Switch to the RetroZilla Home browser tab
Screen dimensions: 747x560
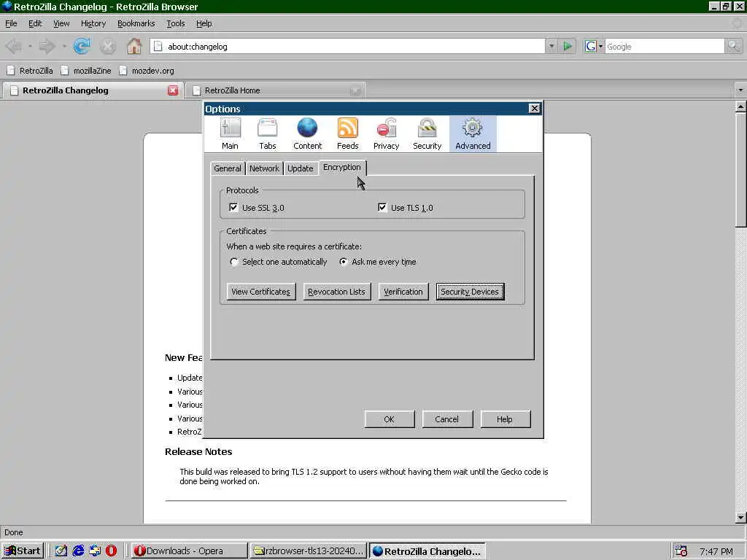275,90
